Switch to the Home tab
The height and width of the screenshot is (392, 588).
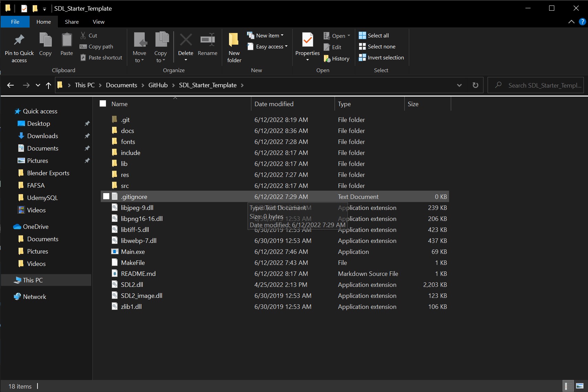tap(44, 22)
